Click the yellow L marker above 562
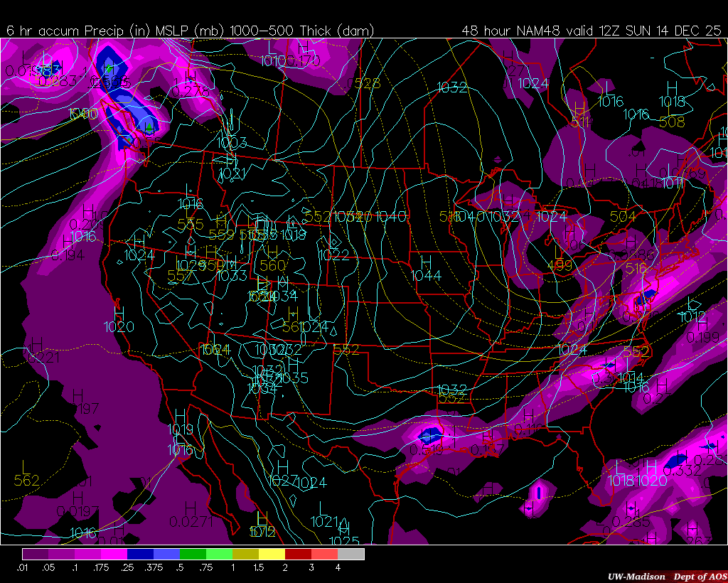Image resolution: width=728 pixels, height=583 pixels. (26, 466)
